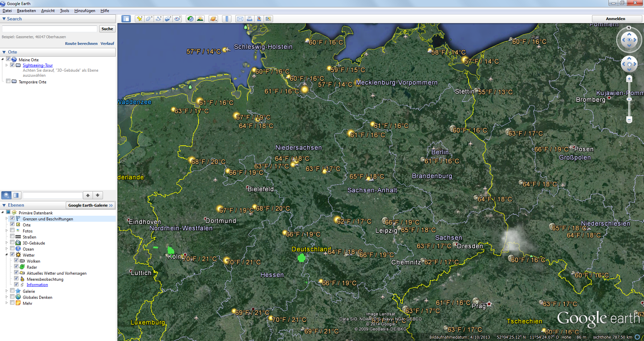The height and width of the screenshot is (341, 644).
Task: Click the hand move joystick control
Action: (x=629, y=64)
